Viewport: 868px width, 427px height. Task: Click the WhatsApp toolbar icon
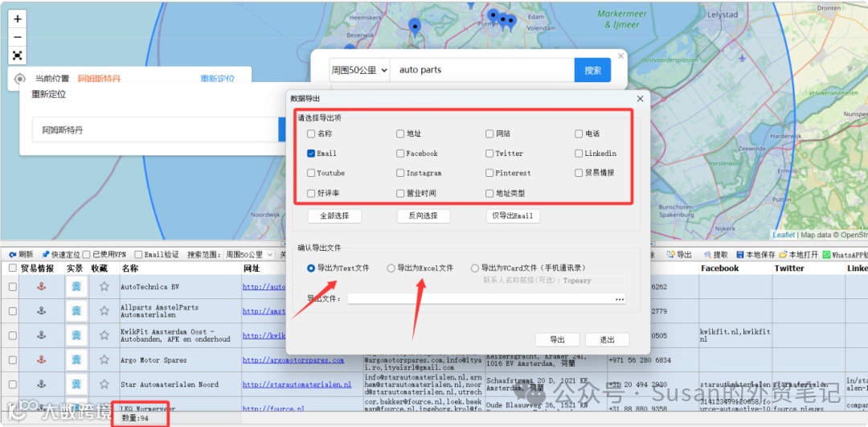[x=827, y=255]
